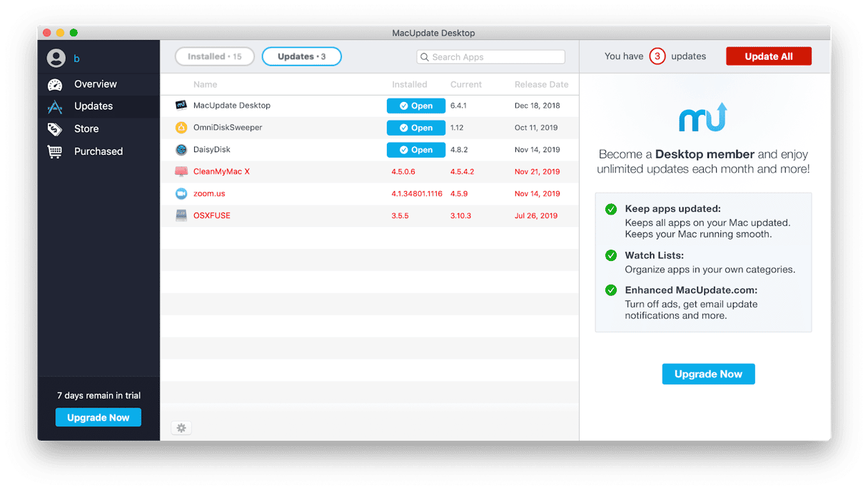Viewport: 868px width, 490px height.
Task: Open the settings gear at bottom
Action: click(x=181, y=428)
